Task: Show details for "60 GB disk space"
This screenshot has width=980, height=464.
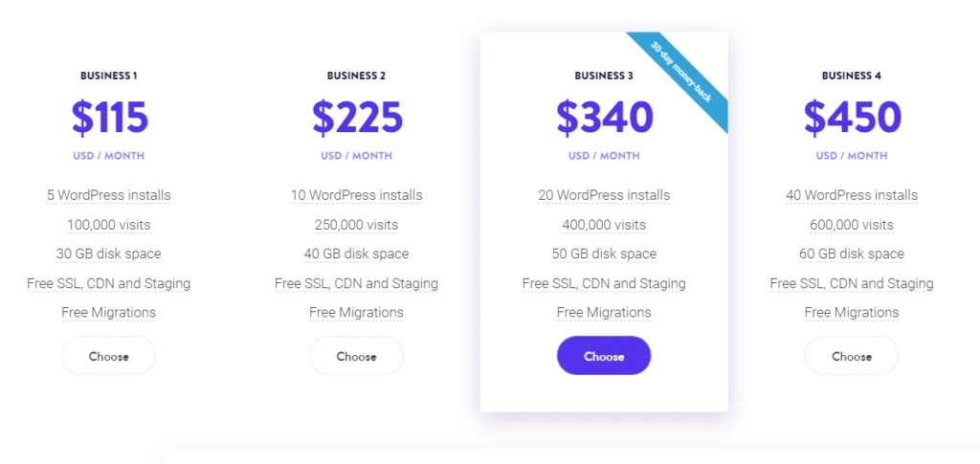Action: [851, 254]
